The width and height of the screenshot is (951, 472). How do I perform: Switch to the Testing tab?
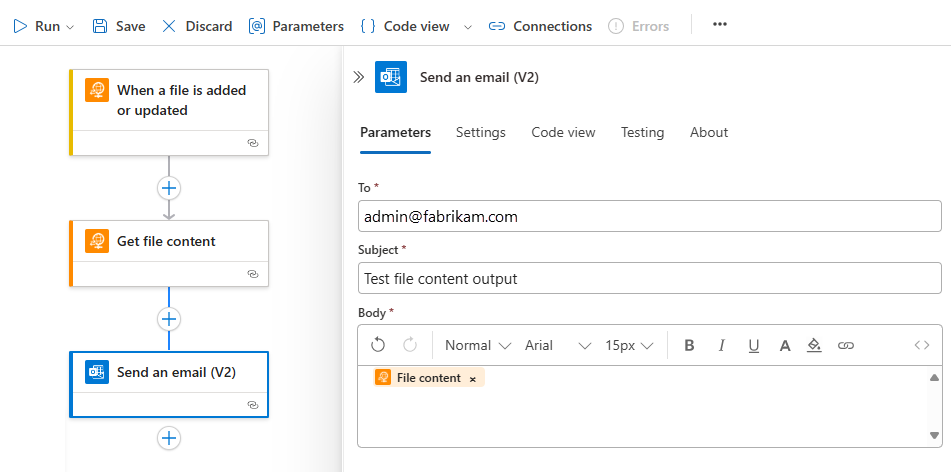[642, 132]
